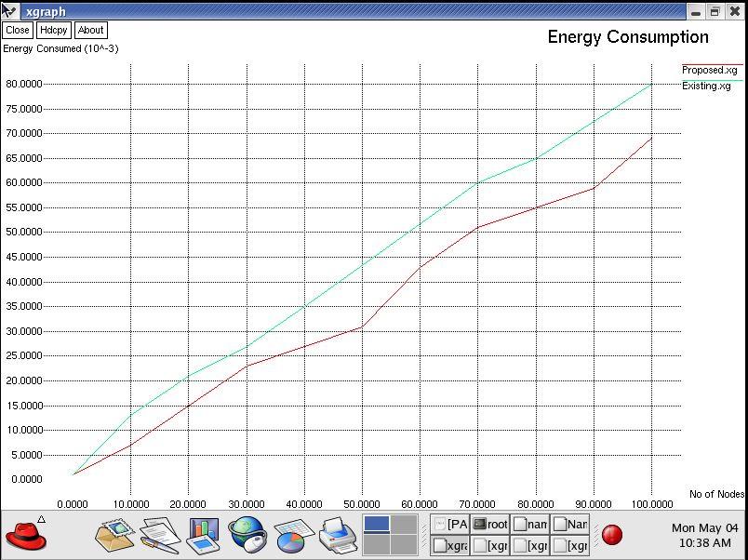748x560 pixels.
Task: Click the date and time clock
Action: tap(704, 535)
